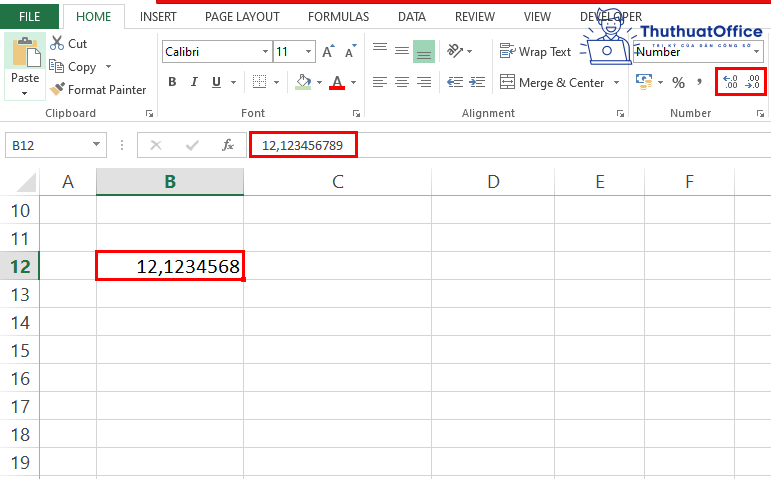Increase indent
Image resolution: width=771 pixels, height=479 pixels.
(x=477, y=82)
